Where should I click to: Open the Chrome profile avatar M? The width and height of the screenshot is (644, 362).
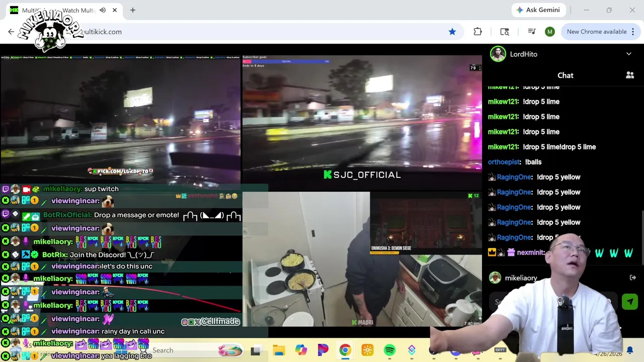tap(550, 32)
